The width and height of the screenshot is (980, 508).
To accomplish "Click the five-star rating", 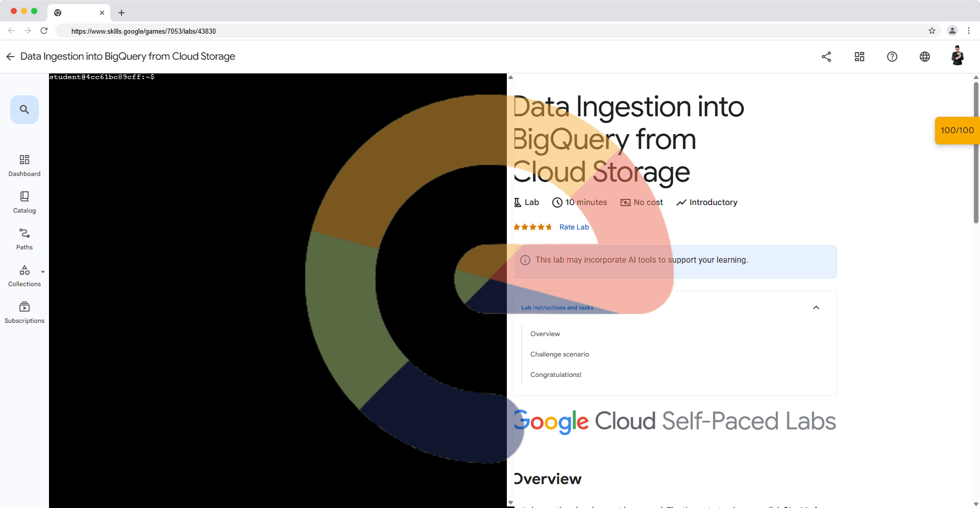I will (533, 227).
